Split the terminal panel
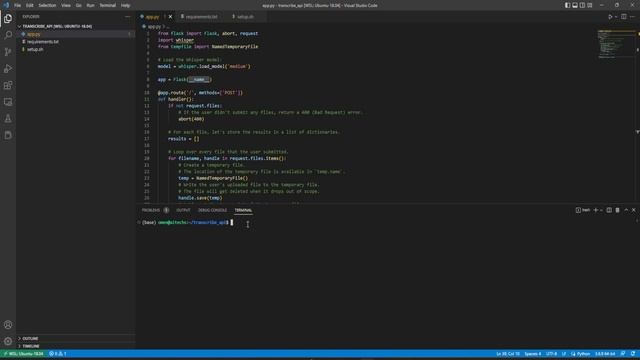Screen dimensions: 640x360 click(x=609, y=210)
